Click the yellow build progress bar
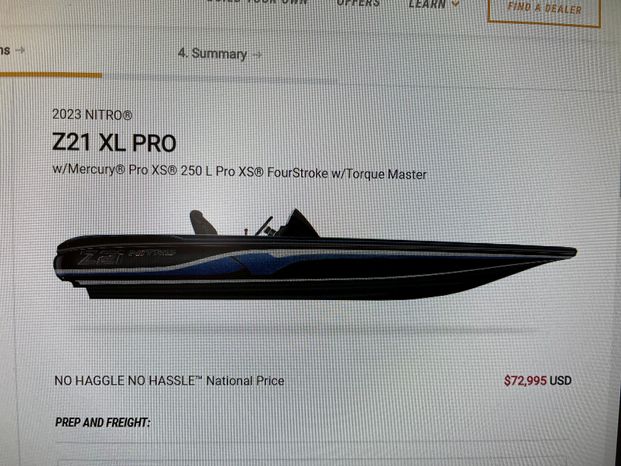 pos(51,74)
